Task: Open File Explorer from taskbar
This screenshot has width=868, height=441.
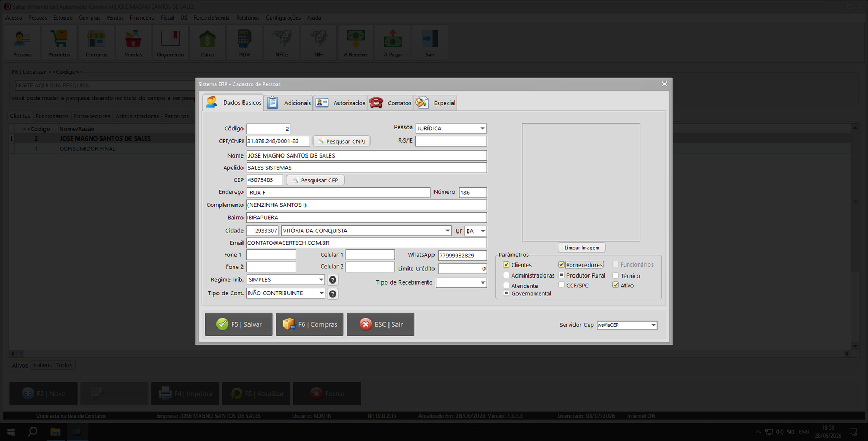Action: [55, 432]
